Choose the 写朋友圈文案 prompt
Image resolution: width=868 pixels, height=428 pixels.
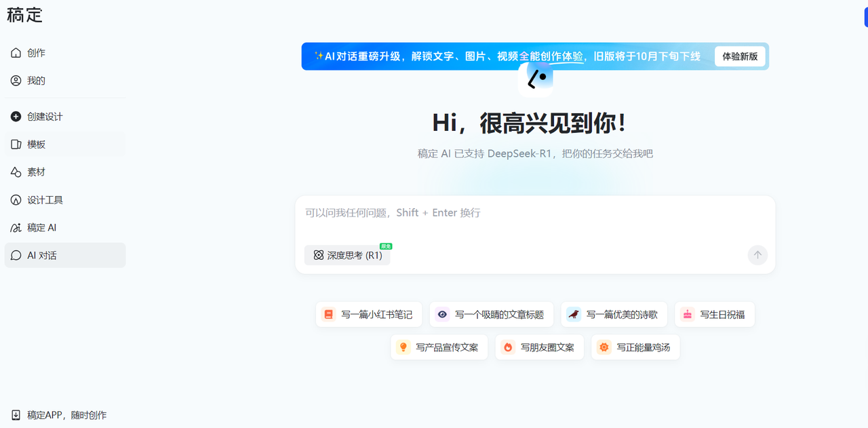pyautogui.click(x=540, y=347)
